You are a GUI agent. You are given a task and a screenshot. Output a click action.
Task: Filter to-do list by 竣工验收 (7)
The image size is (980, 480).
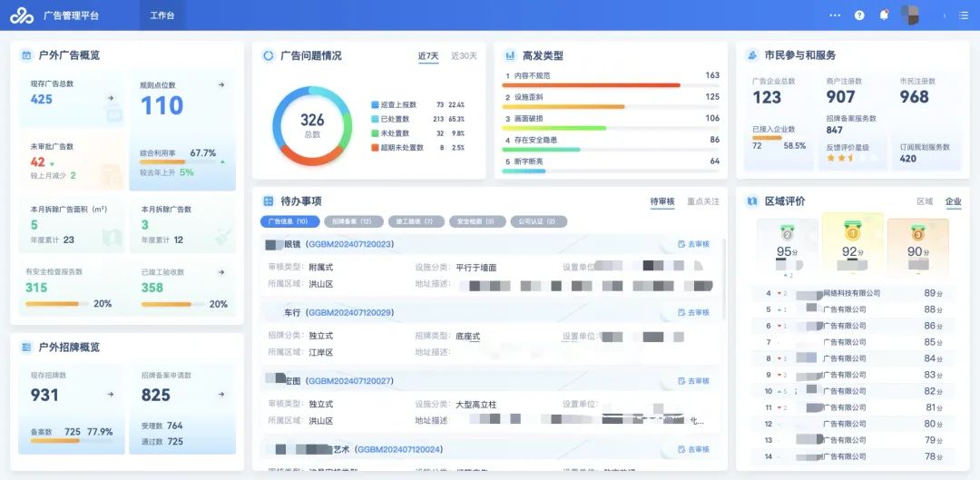click(415, 221)
